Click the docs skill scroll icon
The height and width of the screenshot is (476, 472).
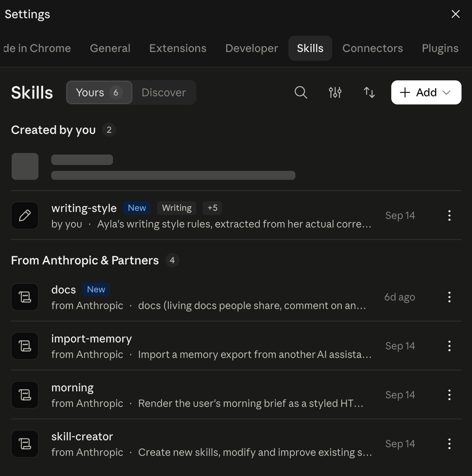click(25, 297)
